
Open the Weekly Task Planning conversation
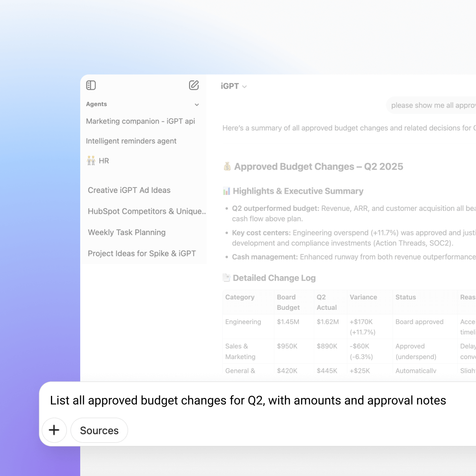point(127,232)
